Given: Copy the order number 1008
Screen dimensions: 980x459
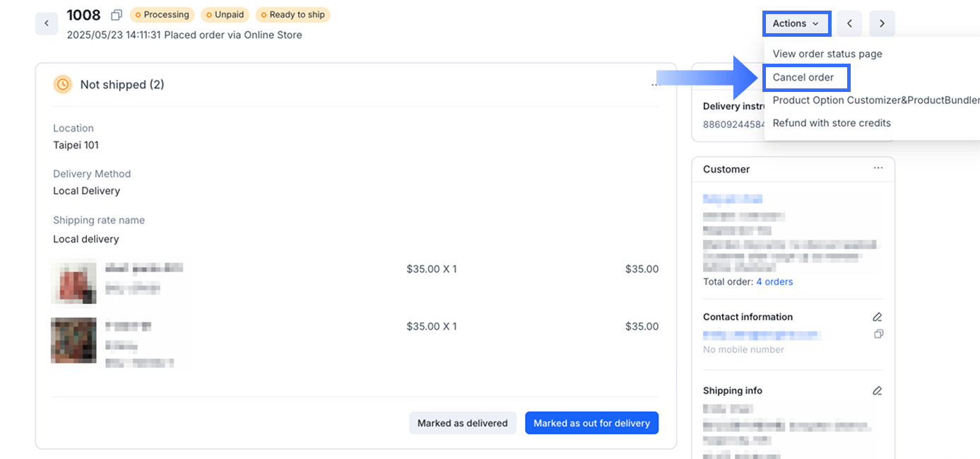Looking at the screenshot, I should point(117,15).
